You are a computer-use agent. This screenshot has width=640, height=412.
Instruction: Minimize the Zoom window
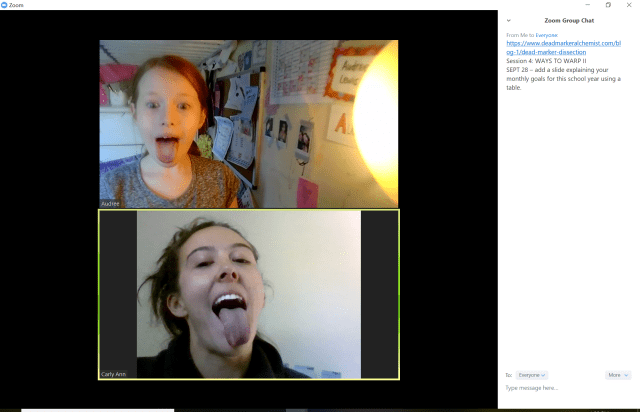click(x=587, y=5)
